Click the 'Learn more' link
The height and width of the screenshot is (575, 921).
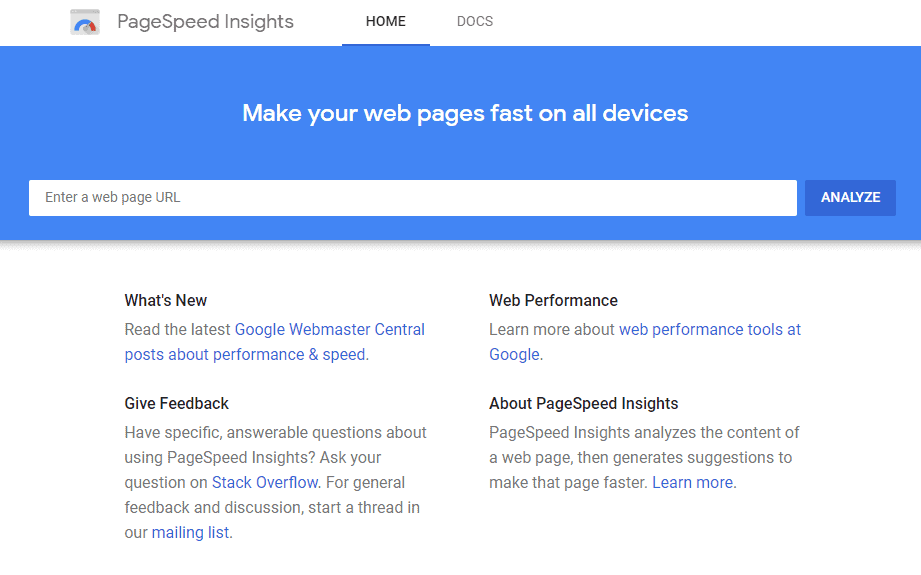coord(693,482)
